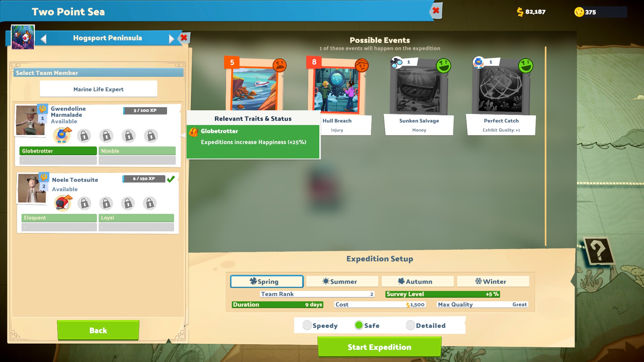644x362 pixels.
Task: Select Noele Tootsuite's portrait
Action: [x=32, y=188]
